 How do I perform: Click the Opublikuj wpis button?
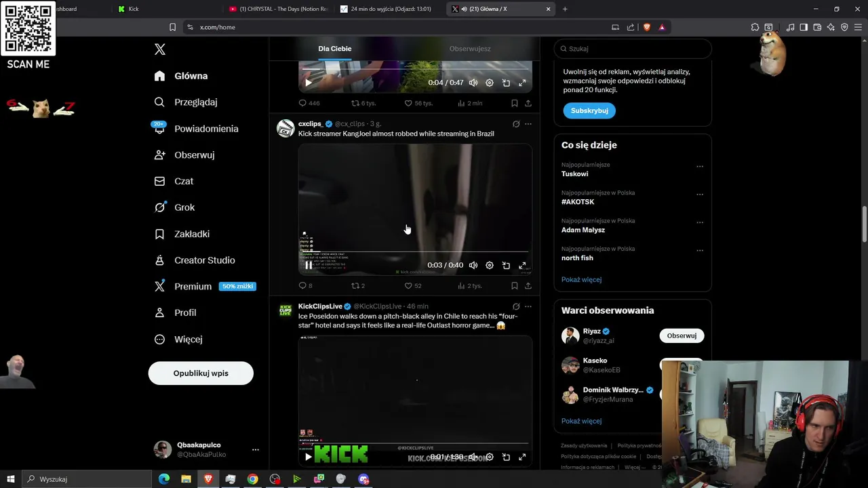click(x=201, y=373)
